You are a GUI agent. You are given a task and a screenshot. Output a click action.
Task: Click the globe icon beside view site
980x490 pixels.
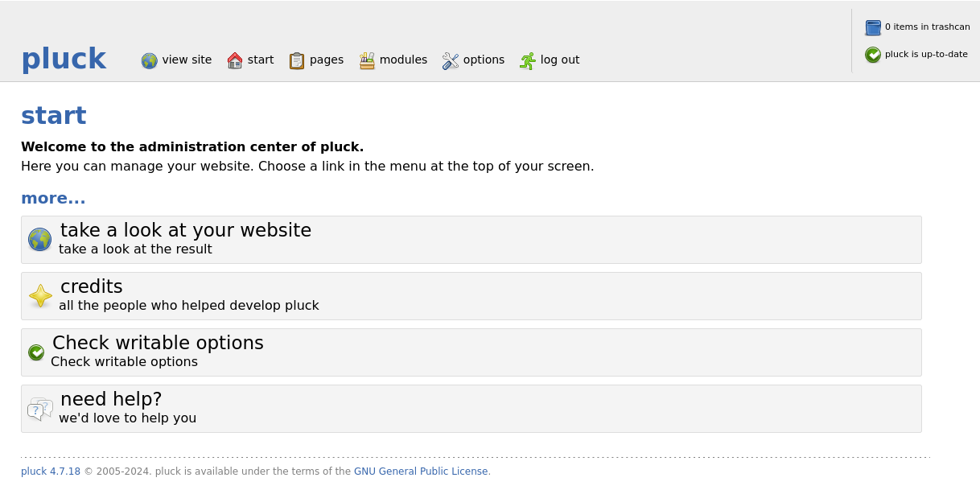(x=149, y=60)
